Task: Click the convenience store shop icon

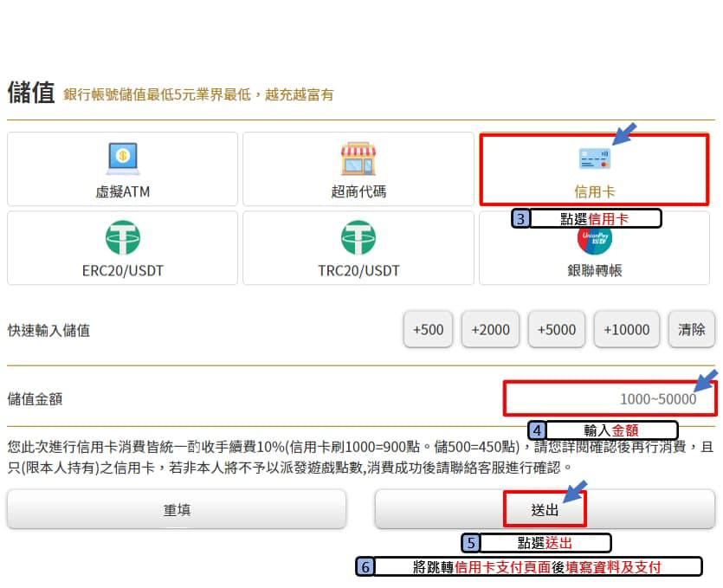Action: [358, 158]
